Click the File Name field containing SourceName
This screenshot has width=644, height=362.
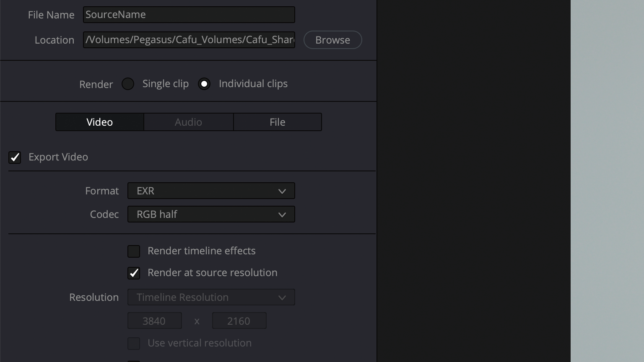(189, 15)
